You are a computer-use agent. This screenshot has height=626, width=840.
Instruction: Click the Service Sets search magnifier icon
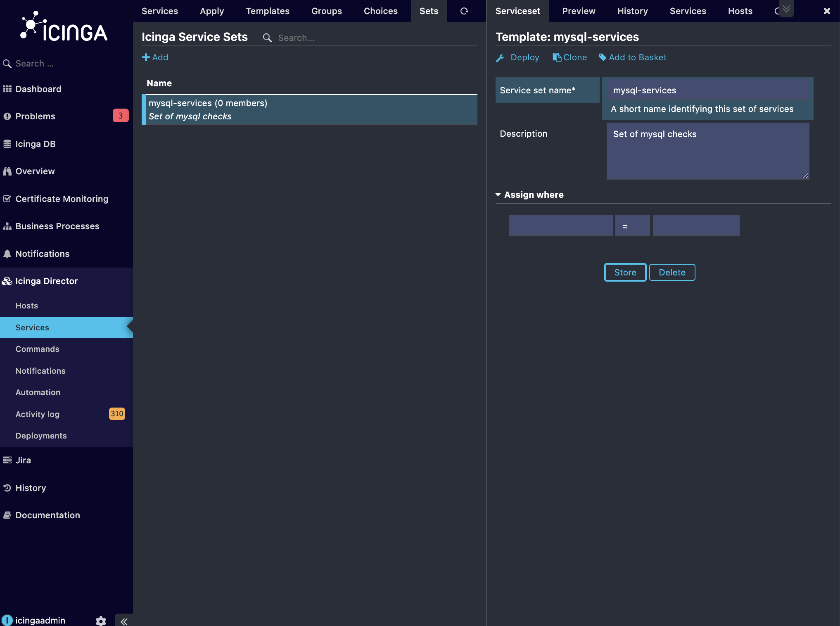pos(267,38)
